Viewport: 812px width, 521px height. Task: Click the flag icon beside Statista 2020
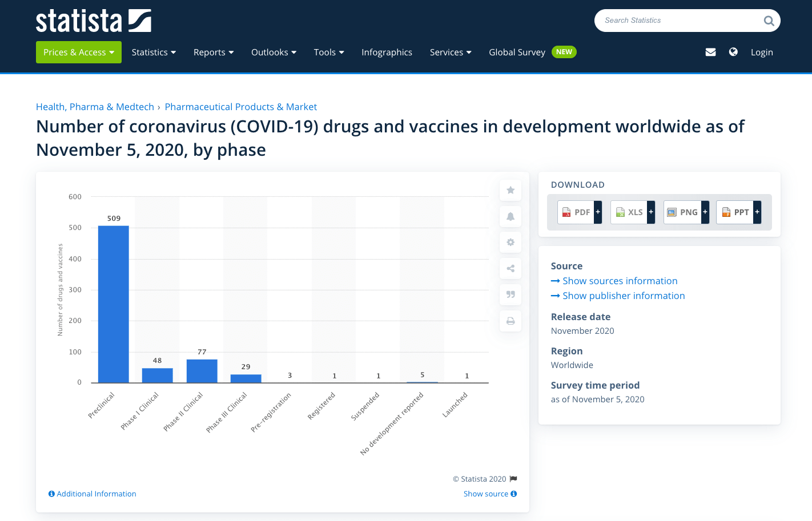pyautogui.click(x=513, y=479)
